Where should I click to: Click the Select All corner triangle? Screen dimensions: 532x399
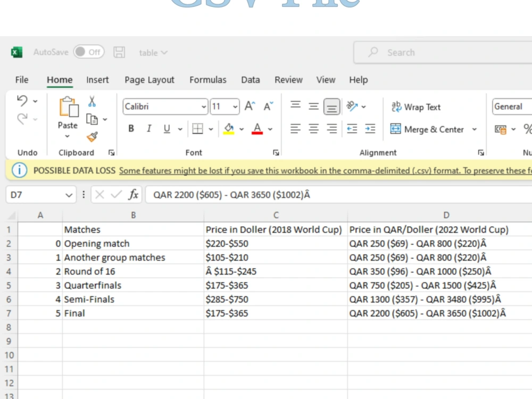click(12, 215)
